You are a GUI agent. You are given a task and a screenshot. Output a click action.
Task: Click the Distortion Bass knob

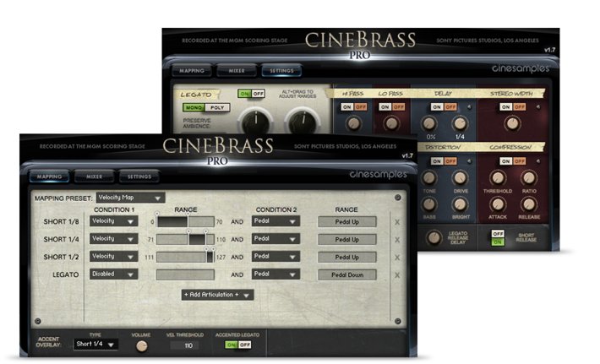point(429,204)
